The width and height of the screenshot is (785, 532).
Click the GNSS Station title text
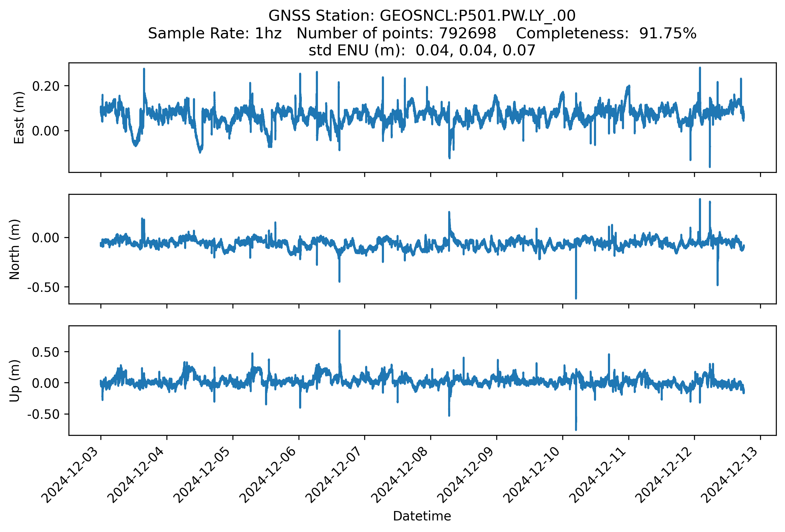coord(421,16)
